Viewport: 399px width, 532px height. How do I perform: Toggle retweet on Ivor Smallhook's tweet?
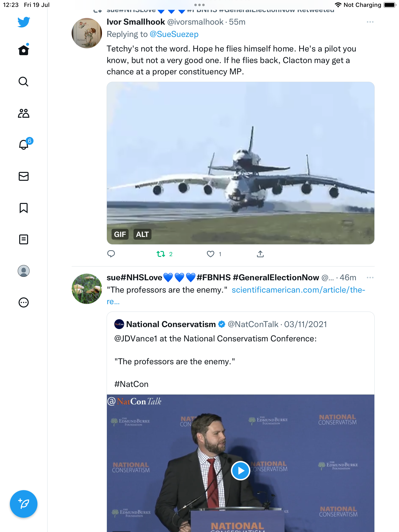coord(161,254)
